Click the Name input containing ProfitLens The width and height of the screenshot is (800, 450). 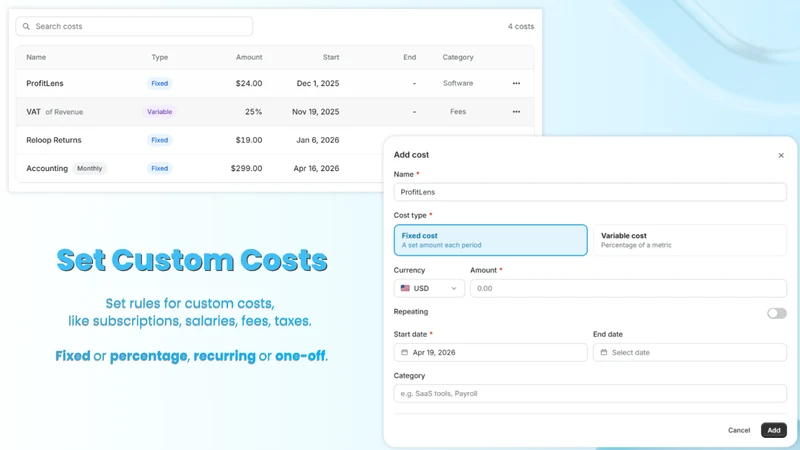point(590,192)
